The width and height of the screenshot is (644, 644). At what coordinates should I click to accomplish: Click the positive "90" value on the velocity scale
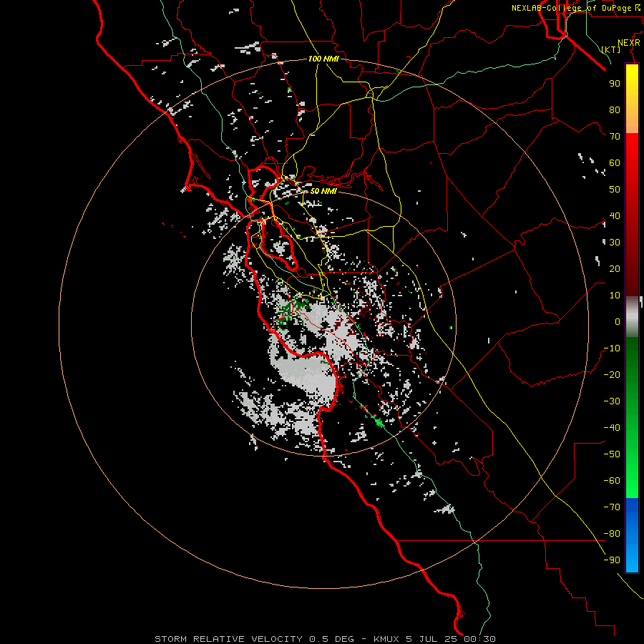[615, 84]
